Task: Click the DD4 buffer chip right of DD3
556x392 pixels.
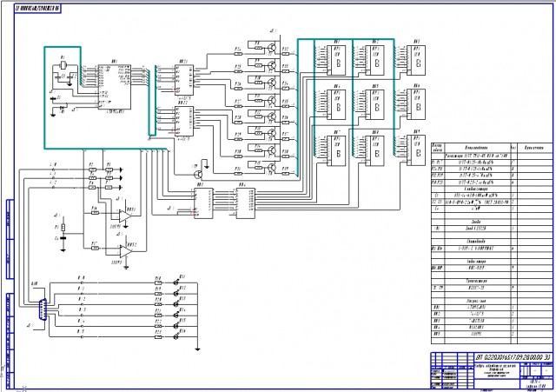Action: pos(245,203)
